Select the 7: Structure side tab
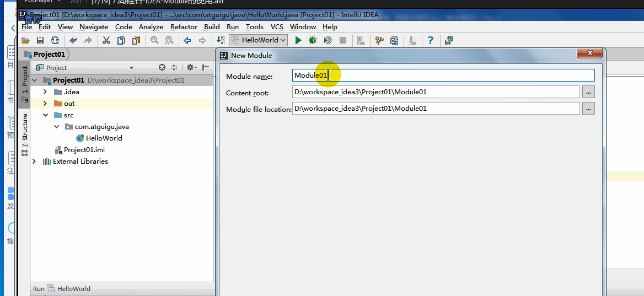Screen dimensions: 644x296 (25, 134)
